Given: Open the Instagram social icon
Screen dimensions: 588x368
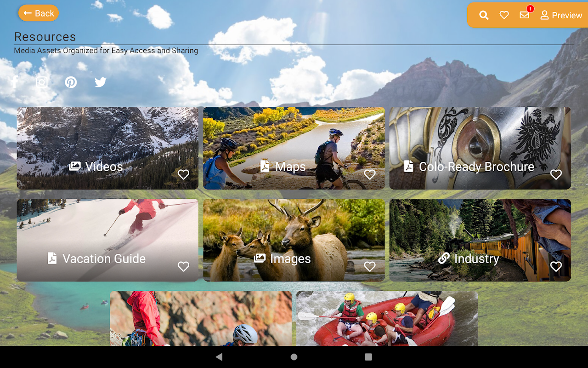Looking at the screenshot, I should click(42, 82).
